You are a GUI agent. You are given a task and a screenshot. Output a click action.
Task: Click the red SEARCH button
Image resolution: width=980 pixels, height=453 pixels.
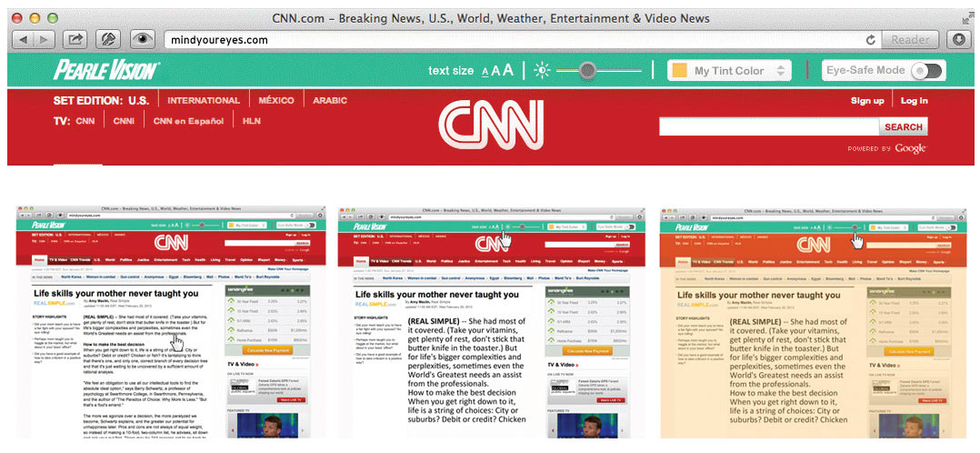pyautogui.click(x=903, y=126)
